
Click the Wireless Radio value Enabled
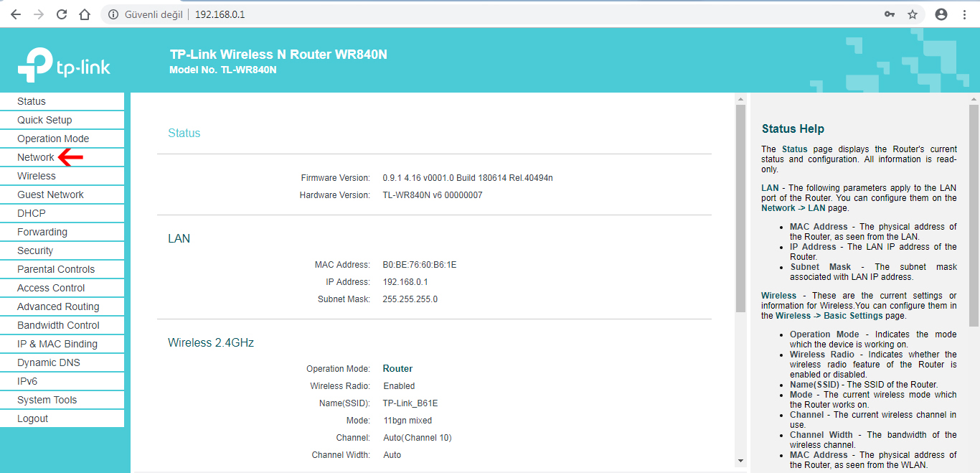pyautogui.click(x=399, y=386)
